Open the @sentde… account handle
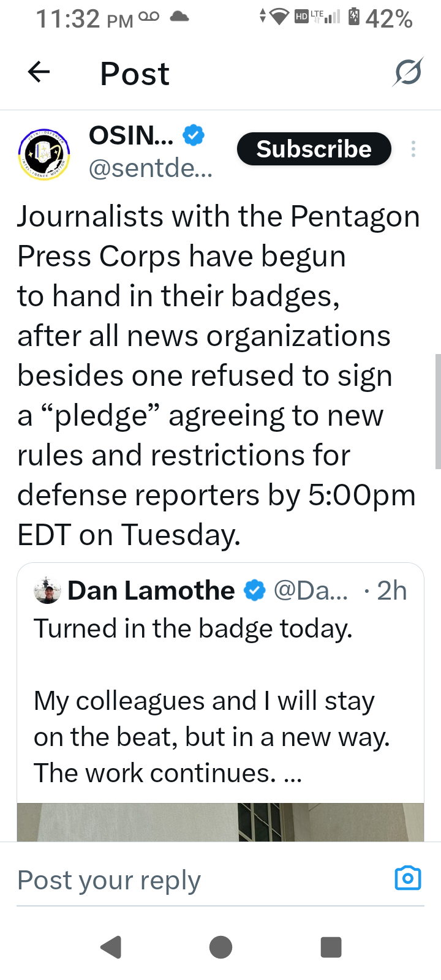 coord(151,168)
